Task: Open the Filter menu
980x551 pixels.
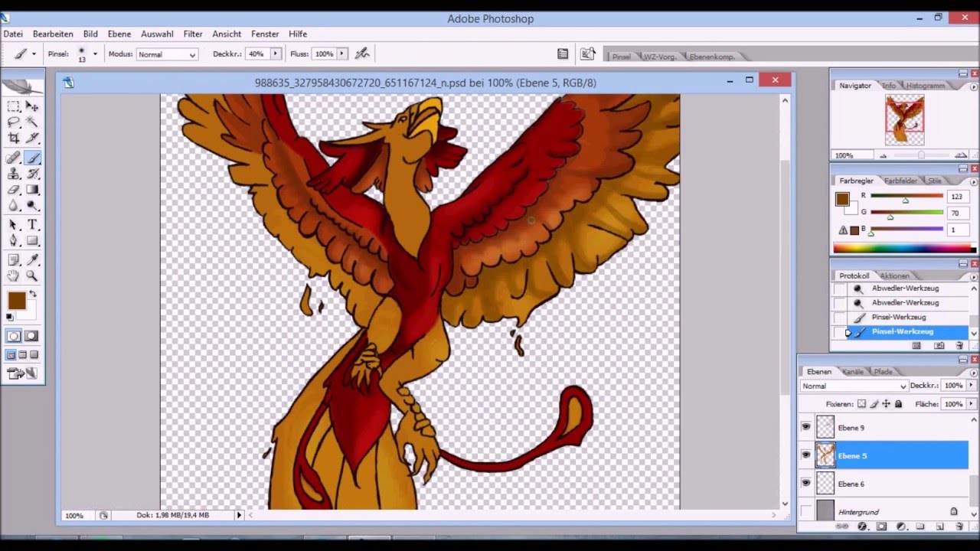Action: tap(193, 34)
